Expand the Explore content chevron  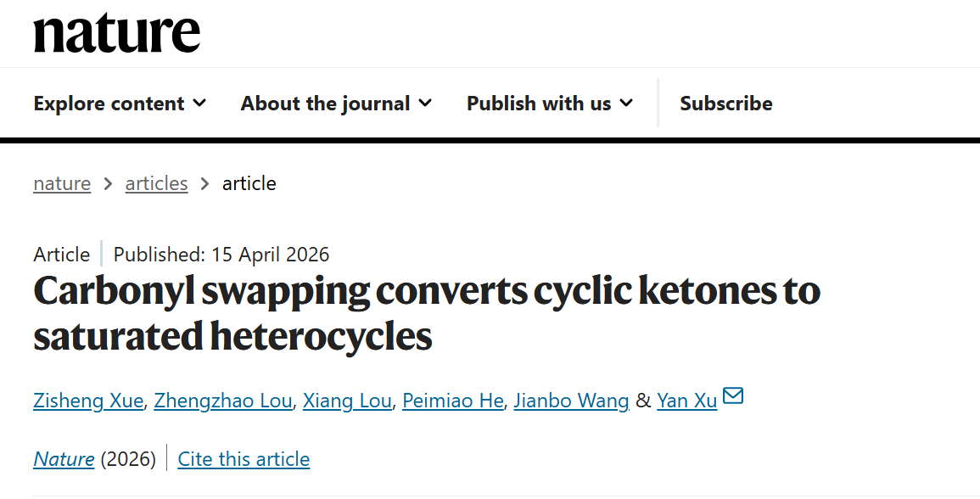click(199, 103)
